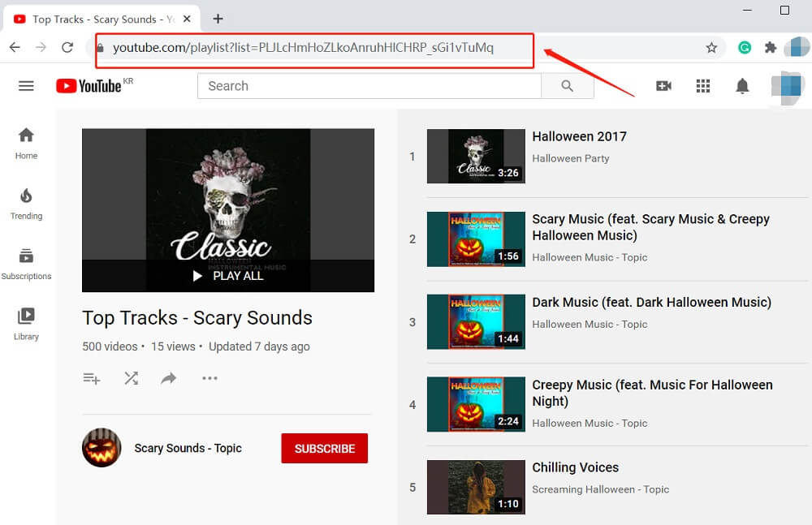Image resolution: width=812 pixels, height=525 pixels.
Task: Open the Extensions puzzle icon
Action: coord(771,48)
